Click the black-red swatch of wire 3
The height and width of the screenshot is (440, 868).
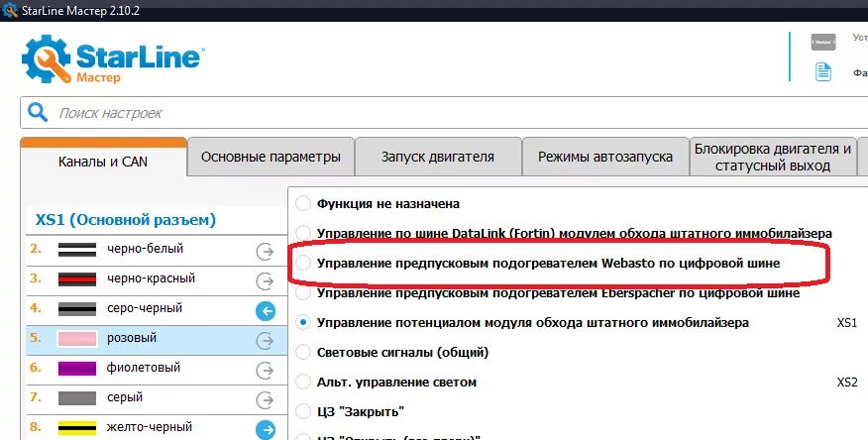77,279
